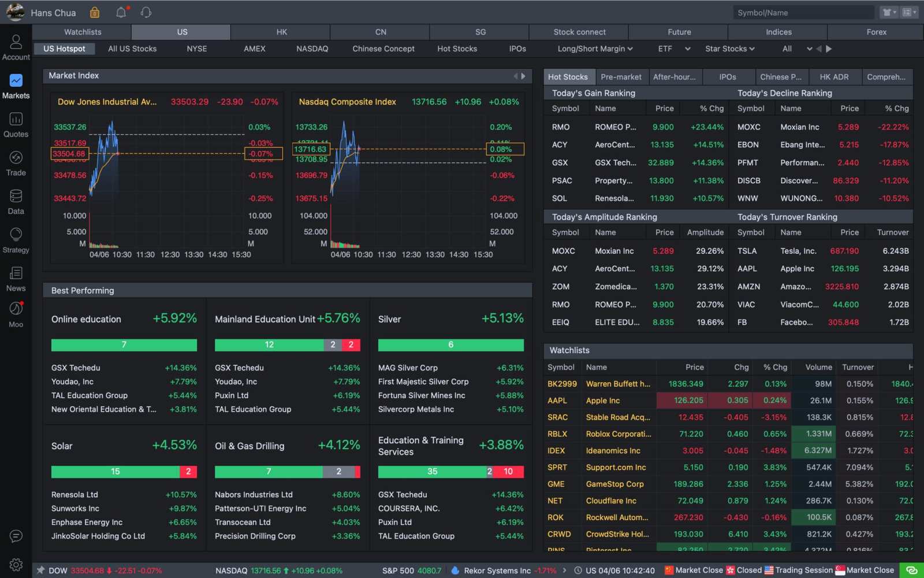Screen dimensions: 924x578
Task: Open the Data sidebar section
Action: [x=16, y=202]
